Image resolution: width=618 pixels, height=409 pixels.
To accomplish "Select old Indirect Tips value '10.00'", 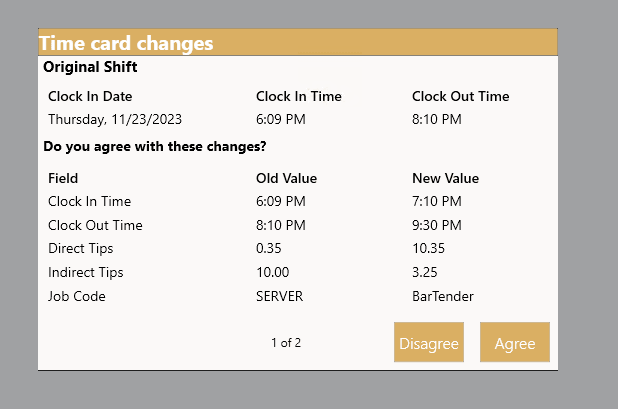I will pyautogui.click(x=273, y=272).
